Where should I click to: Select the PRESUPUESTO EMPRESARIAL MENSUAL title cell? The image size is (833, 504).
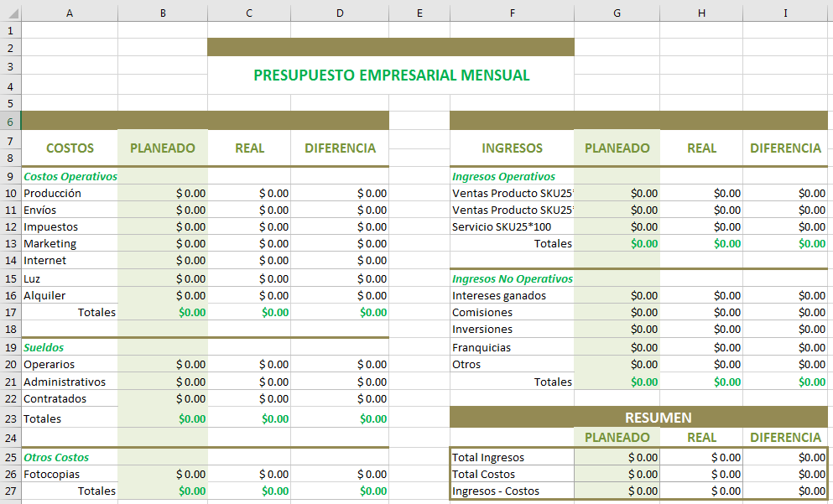coord(391,75)
